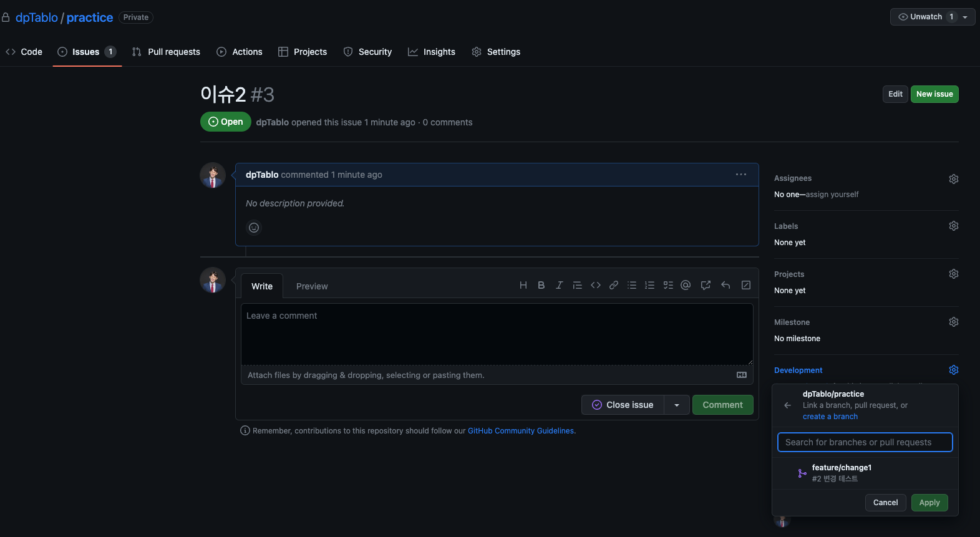This screenshot has width=980, height=537.
Task: Go back using arrow in Development popup
Action: [787, 405]
